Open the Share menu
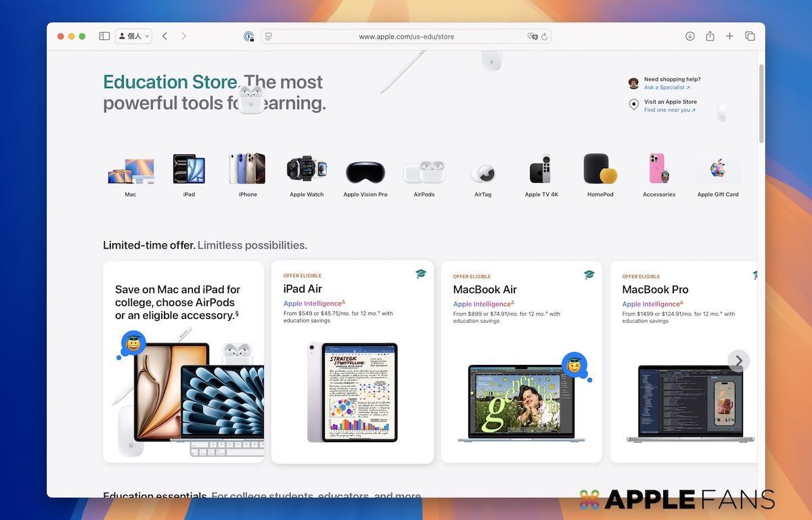Image resolution: width=812 pixels, height=520 pixels. (710, 37)
